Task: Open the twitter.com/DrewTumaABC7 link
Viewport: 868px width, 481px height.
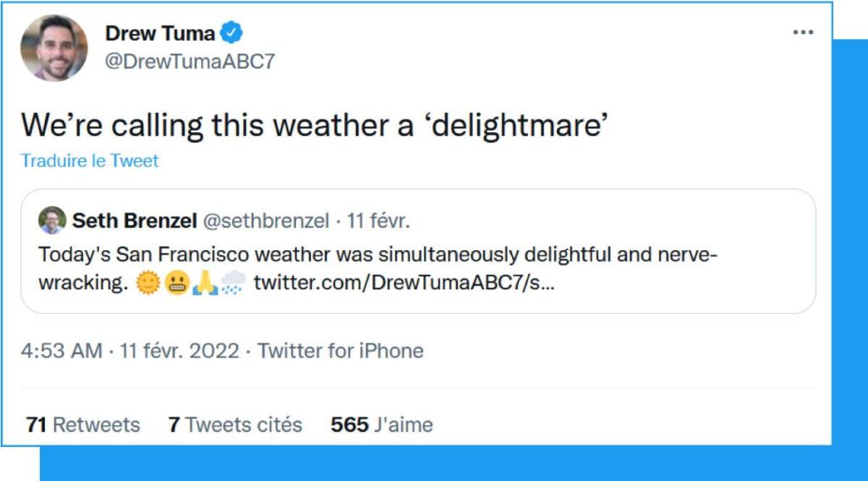Action: click(404, 283)
